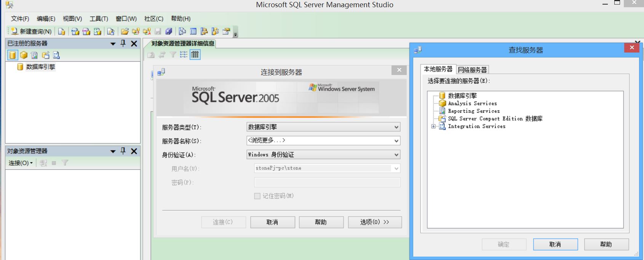Toggle auto-hide pin on 对象资源管理器 panel
Viewport: 644px width, 260px height.
(x=123, y=151)
